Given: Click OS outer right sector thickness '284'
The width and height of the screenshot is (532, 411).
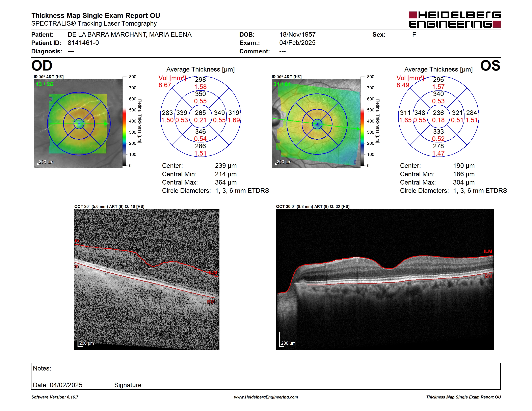Looking at the screenshot, I should [472, 113].
